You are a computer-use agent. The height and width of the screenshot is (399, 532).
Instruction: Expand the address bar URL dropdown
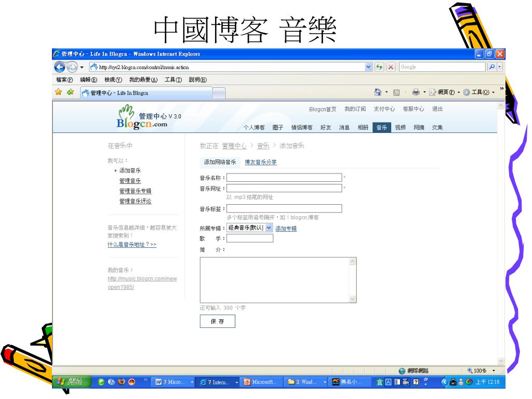pos(368,67)
